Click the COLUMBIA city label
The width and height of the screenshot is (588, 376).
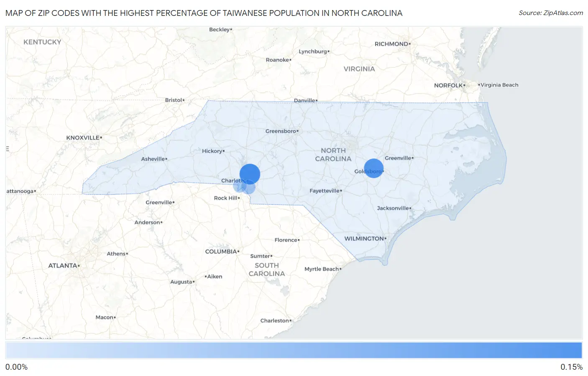pyautogui.click(x=221, y=251)
